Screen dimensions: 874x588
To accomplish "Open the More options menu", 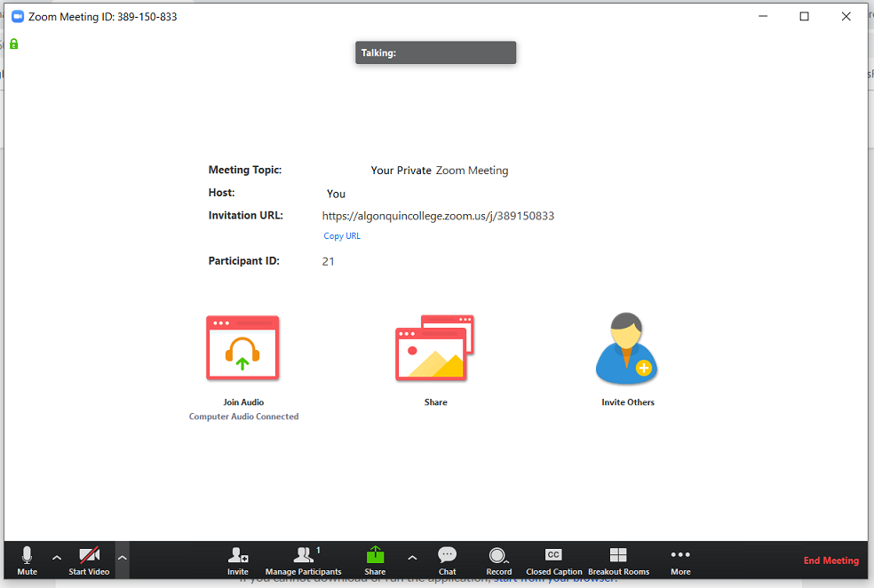I will tap(680, 558).
